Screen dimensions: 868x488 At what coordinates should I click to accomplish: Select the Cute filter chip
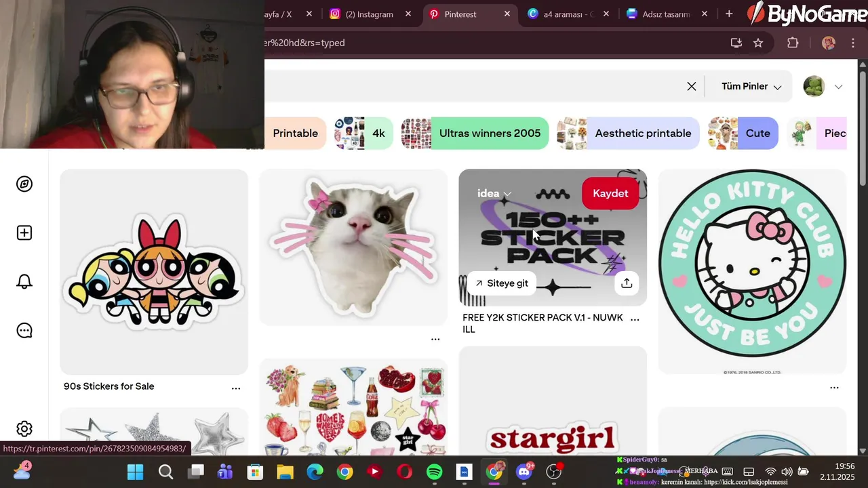743,134
